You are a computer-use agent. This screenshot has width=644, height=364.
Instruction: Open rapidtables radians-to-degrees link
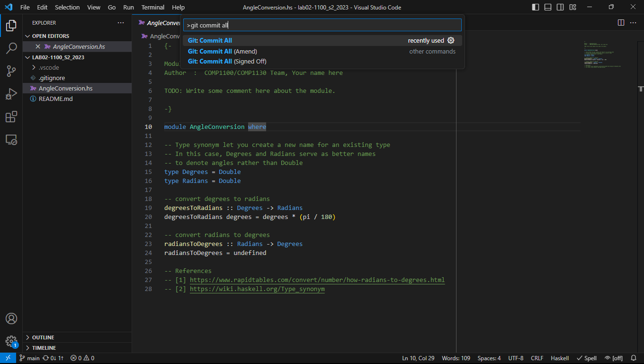pyautogui.click(x=317, y=280)
